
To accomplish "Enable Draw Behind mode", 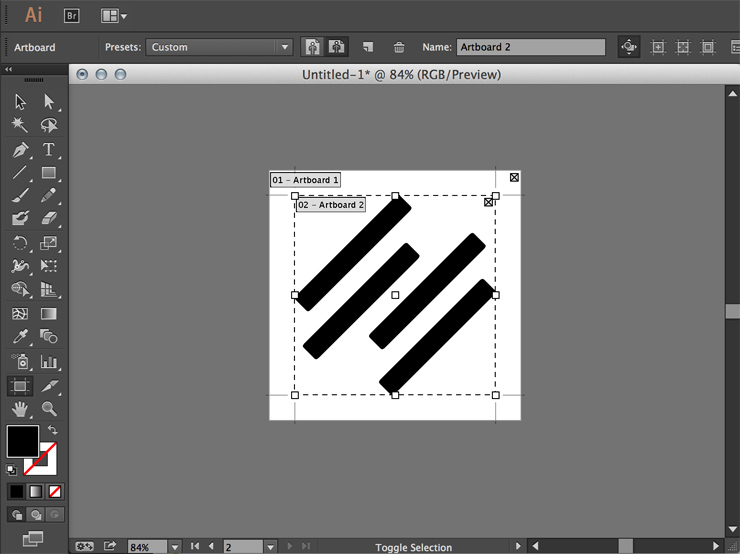I will (36, 514).
